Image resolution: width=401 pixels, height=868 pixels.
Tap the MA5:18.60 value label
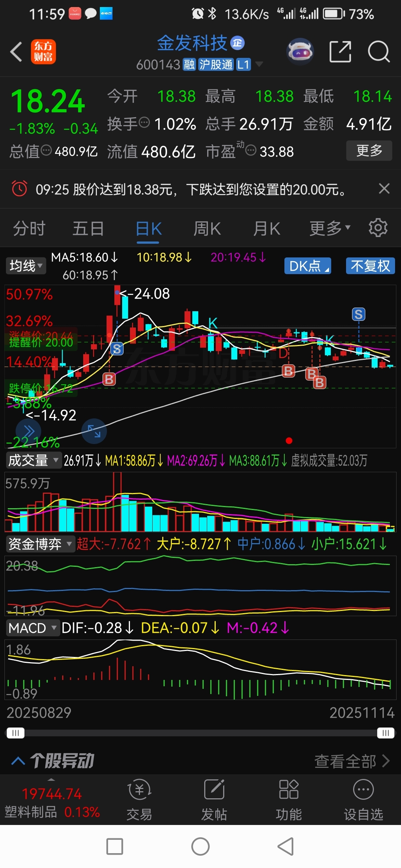click(85, 257)
